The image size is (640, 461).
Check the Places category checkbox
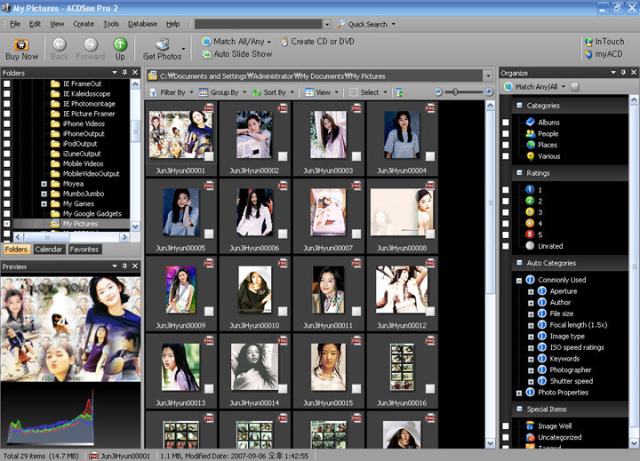tap(505, 145)
